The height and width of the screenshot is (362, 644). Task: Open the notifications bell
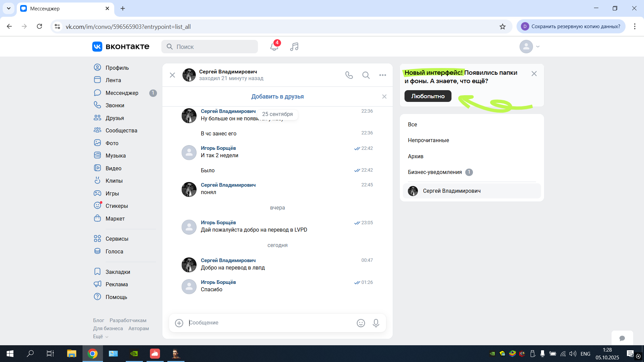pos(274,47)
